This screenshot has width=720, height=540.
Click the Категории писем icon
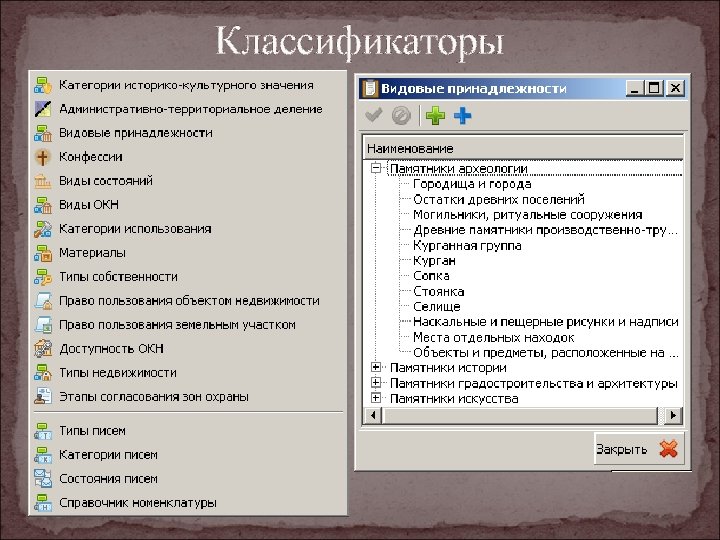[43, 455]
